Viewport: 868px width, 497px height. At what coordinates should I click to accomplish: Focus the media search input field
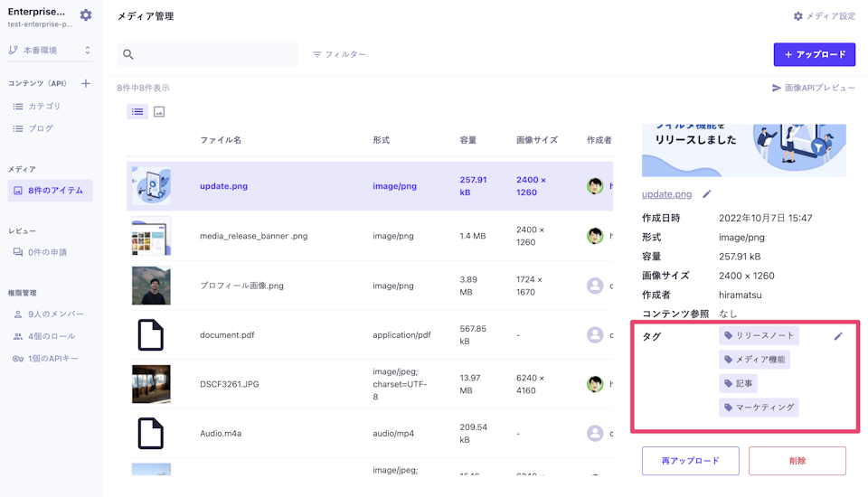pos(215,54)
